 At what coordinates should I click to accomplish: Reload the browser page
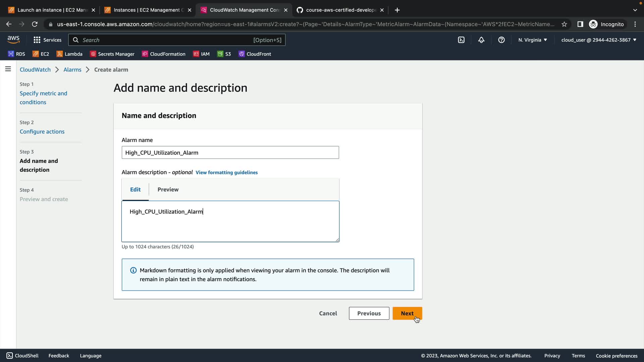35,24
